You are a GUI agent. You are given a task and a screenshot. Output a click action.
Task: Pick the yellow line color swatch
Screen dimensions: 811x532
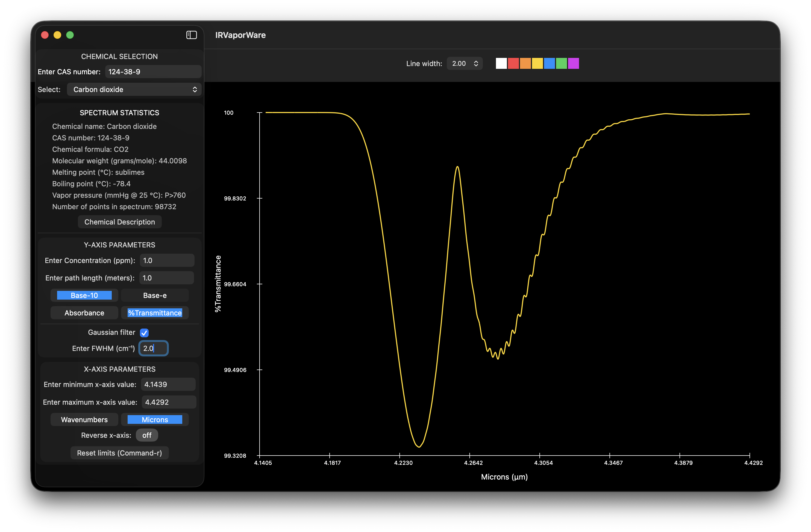[x=537, y=63]
